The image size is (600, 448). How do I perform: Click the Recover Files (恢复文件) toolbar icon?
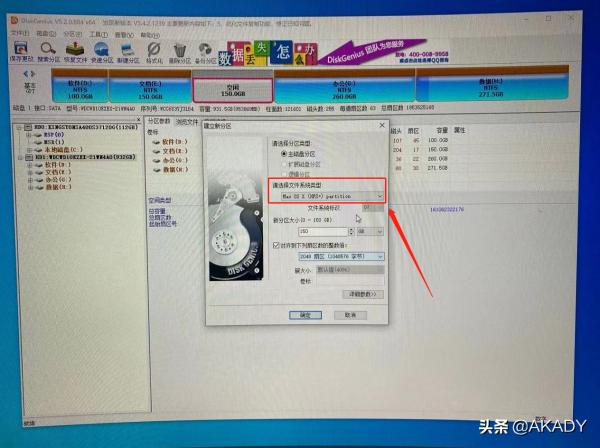pyautogui.click(x=75, y=52)
